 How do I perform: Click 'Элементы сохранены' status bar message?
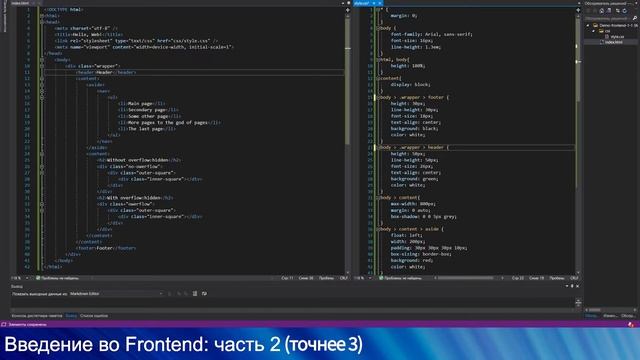[27, 324]
